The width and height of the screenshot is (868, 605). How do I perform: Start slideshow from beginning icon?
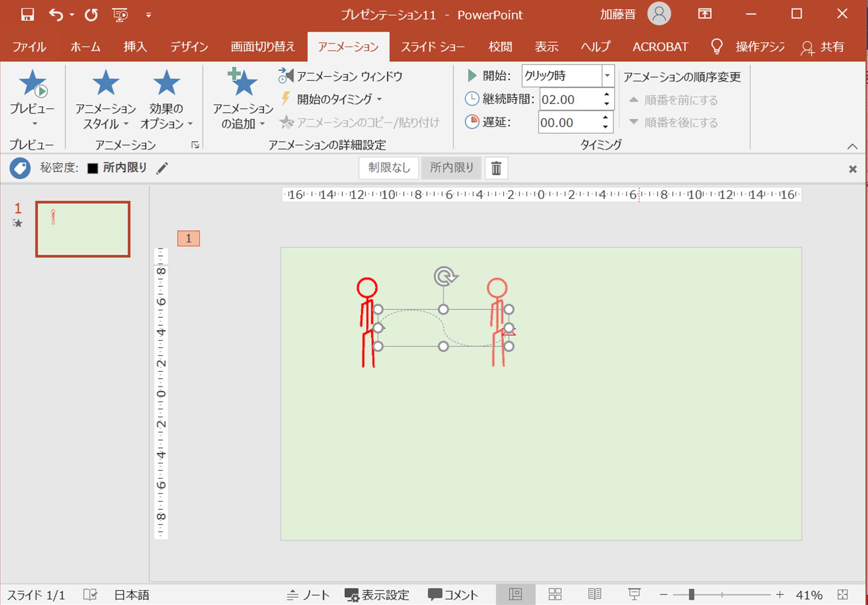(x=120, y=15)
